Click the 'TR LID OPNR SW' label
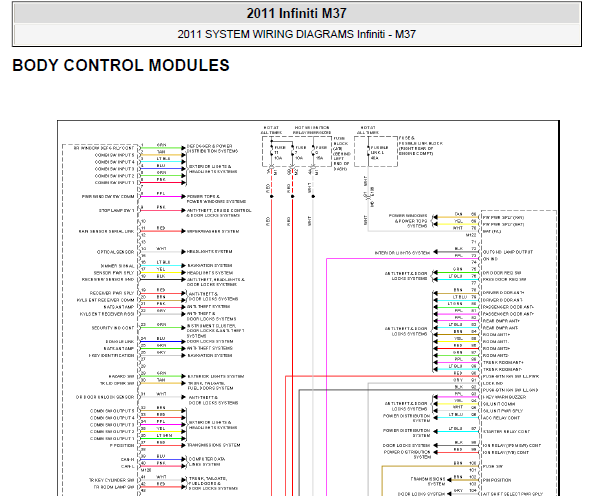This screenshot has width=608, height=496. click(117, 384)
